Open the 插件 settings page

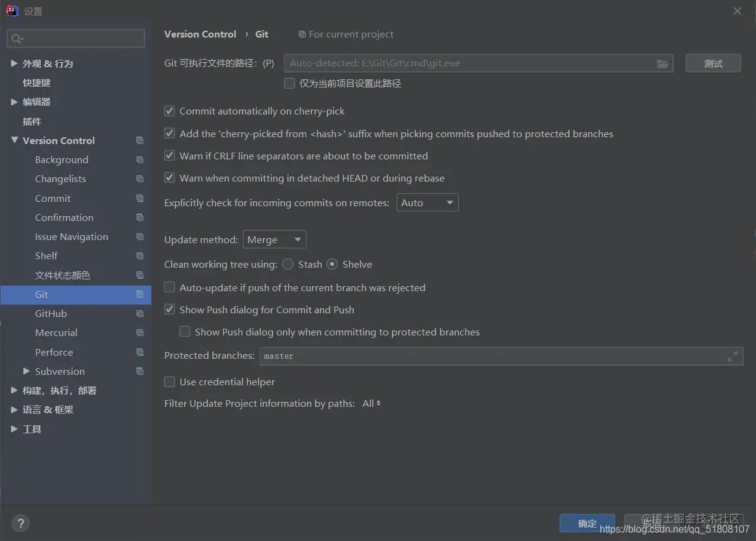(x=32, y=121)
